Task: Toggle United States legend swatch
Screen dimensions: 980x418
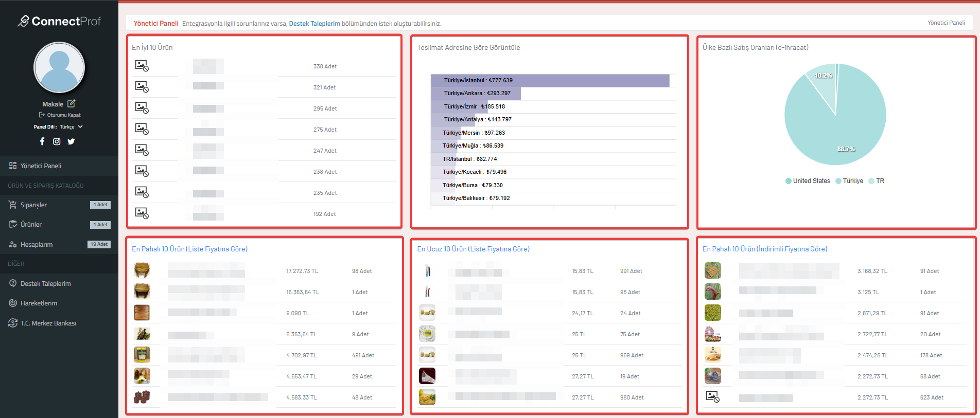Action: coord(789,181)
